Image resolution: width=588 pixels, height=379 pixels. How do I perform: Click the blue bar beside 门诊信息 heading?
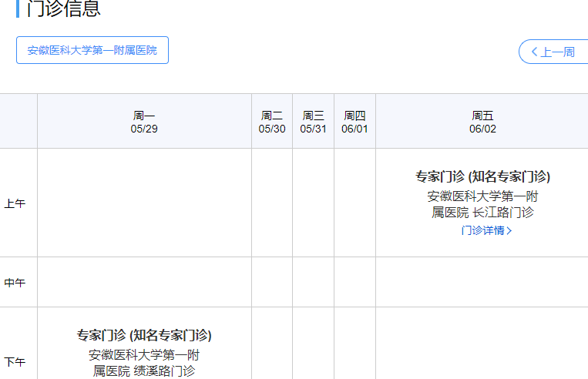18,8
